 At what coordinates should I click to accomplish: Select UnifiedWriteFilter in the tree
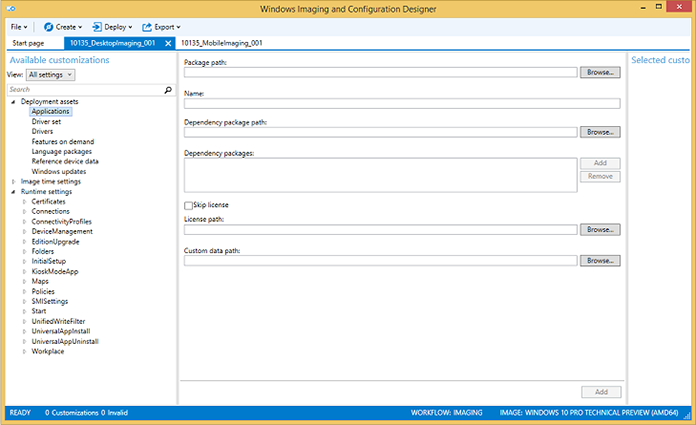(58, 321)
